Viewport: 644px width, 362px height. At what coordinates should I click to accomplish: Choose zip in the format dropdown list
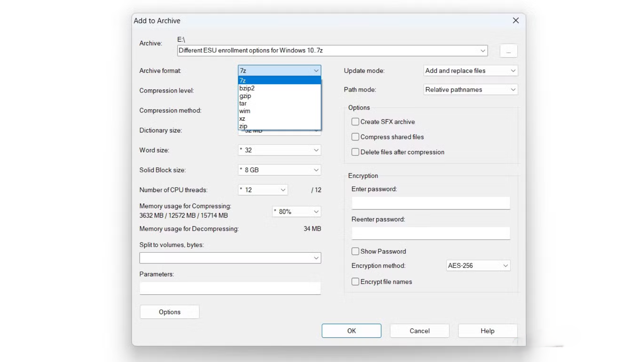(243, 126)
